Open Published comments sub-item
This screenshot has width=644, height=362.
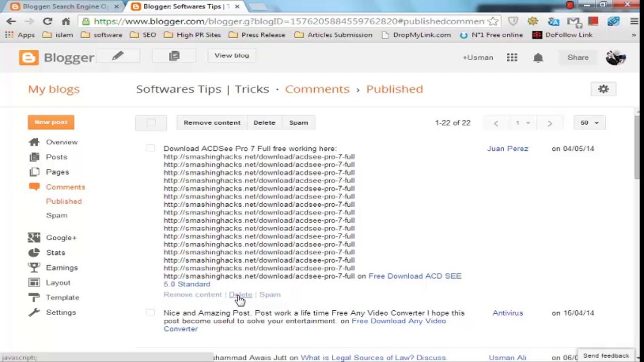point(64,201)
